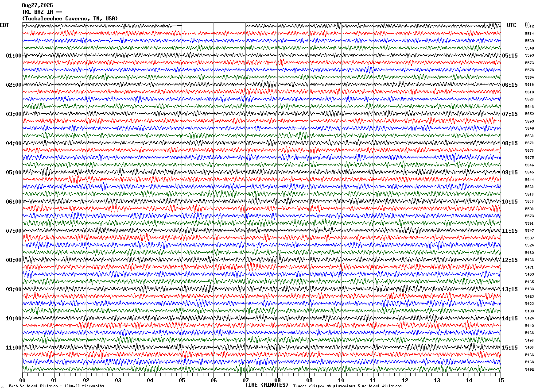Screen dimensions: 536x392
Task: Click "Traces clipped at plus/minus 5 vertical divisions" note
Action: pyautogui.click(x=347, y=386)
